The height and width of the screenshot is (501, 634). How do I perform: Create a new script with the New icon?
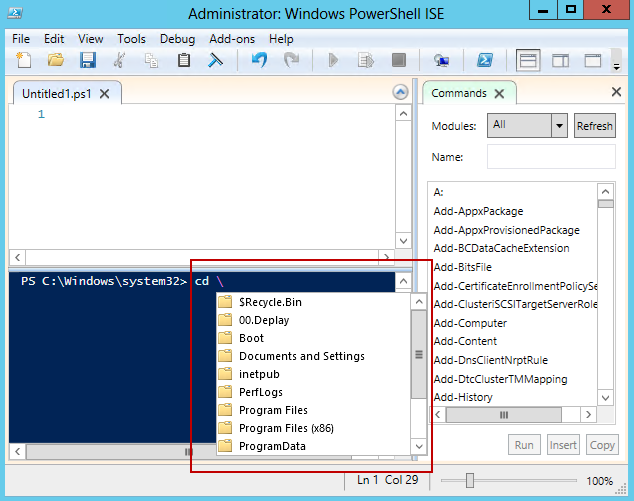23,61
